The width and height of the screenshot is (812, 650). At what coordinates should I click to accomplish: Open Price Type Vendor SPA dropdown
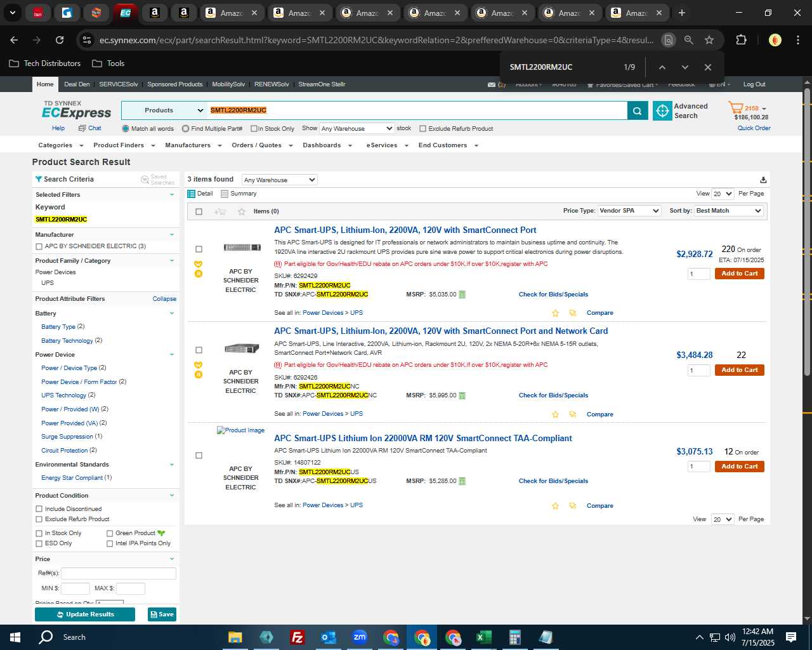(x=630, y=211)
